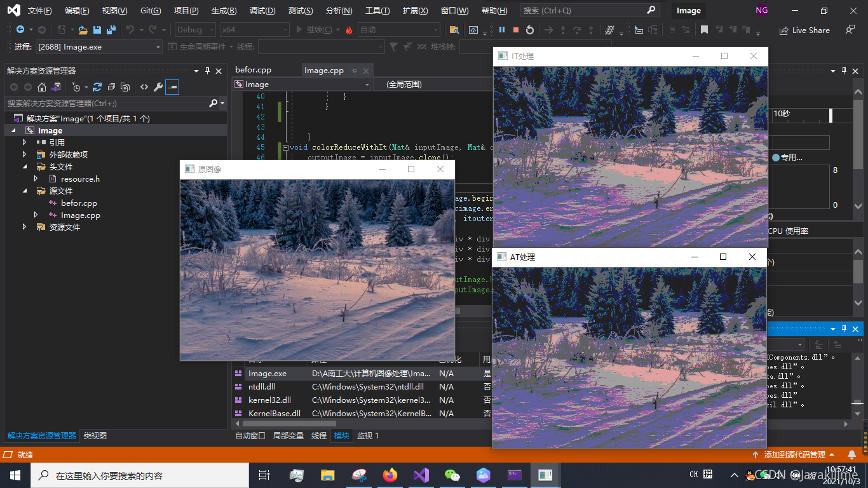Viewport: 868px width, 488px height.
Task: Click the Open File folder icon
Action: [x=83, y=30]
